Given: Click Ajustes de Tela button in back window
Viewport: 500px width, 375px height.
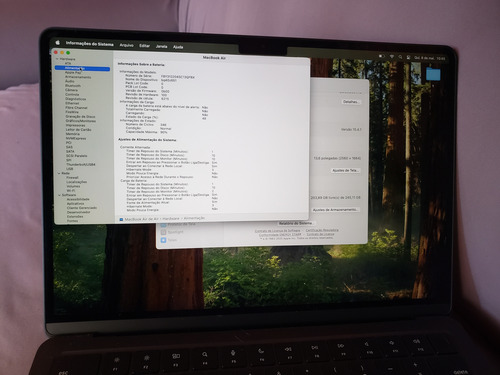Looking at the screenshot, I should click(x=345, y=170).
